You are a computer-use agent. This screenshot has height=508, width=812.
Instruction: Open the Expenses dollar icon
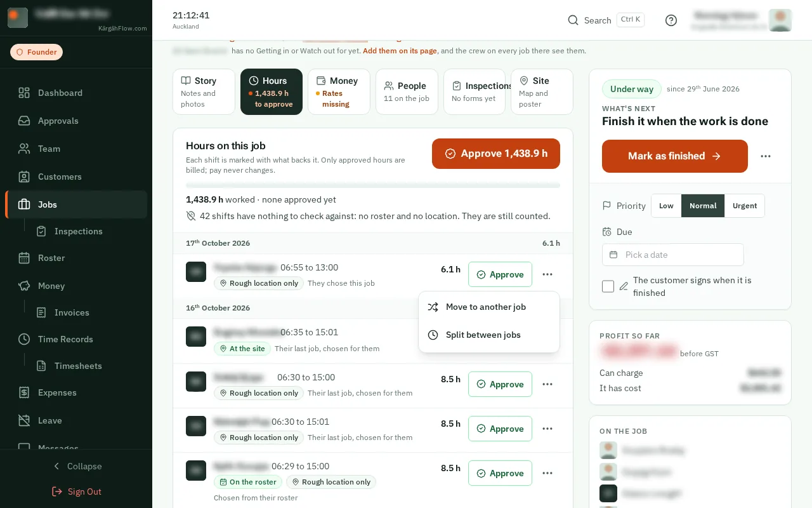[x=24, y=392]
